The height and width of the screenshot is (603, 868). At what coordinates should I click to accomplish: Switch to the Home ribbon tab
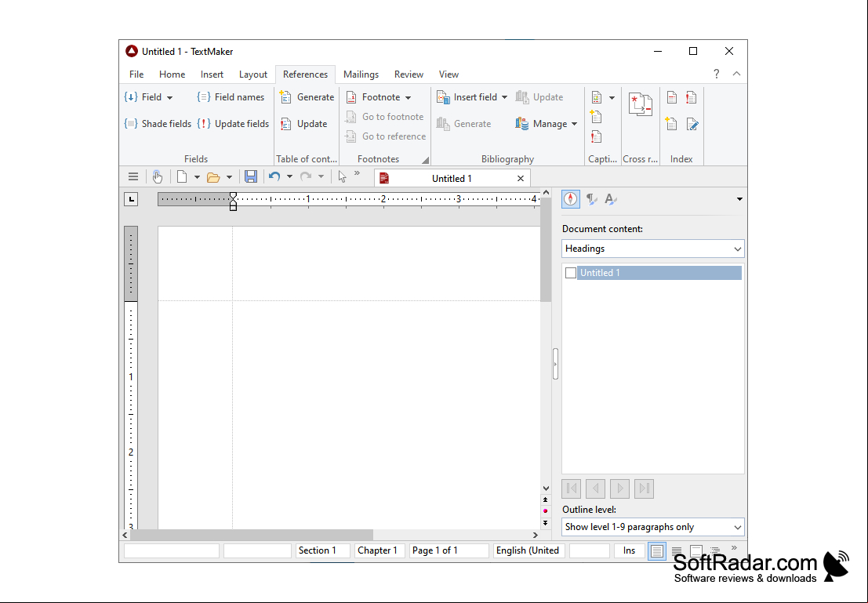point(173,74)
